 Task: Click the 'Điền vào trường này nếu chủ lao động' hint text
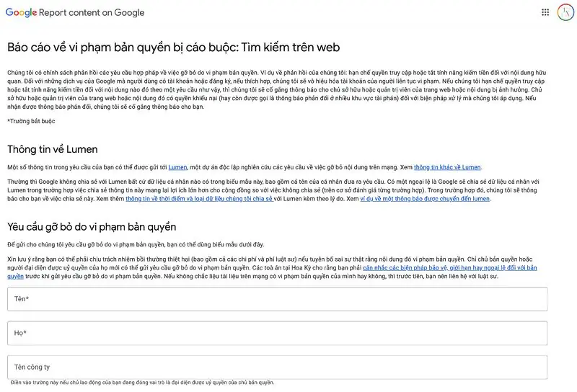pyautogui.click(x=142, y=383)
